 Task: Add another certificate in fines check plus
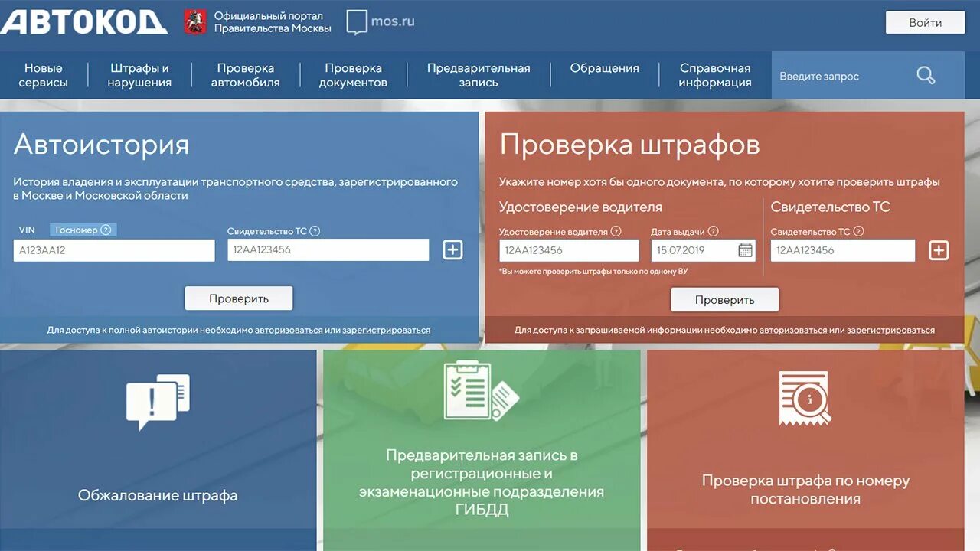(939, 250)
